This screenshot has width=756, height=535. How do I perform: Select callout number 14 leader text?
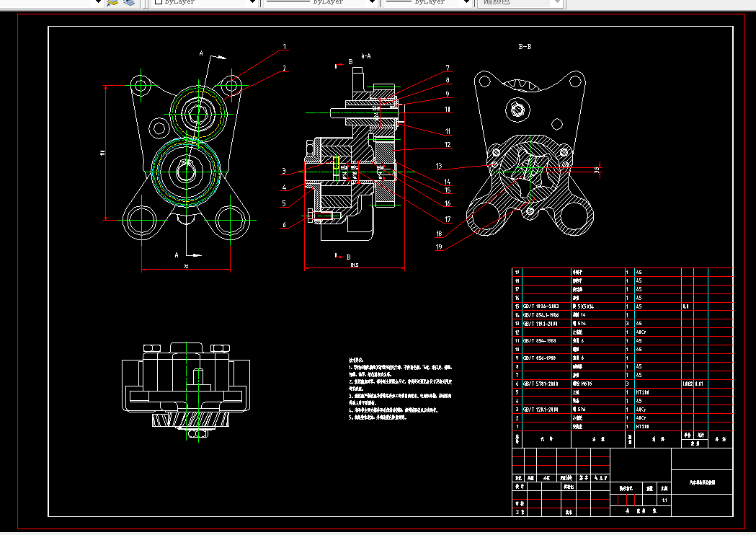coord(448,182)
